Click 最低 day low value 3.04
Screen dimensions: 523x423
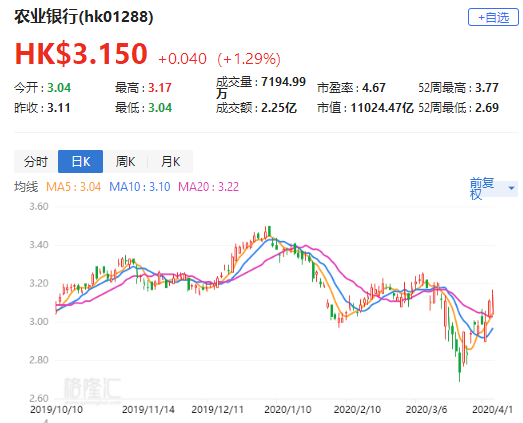click(x=160, y=108)
